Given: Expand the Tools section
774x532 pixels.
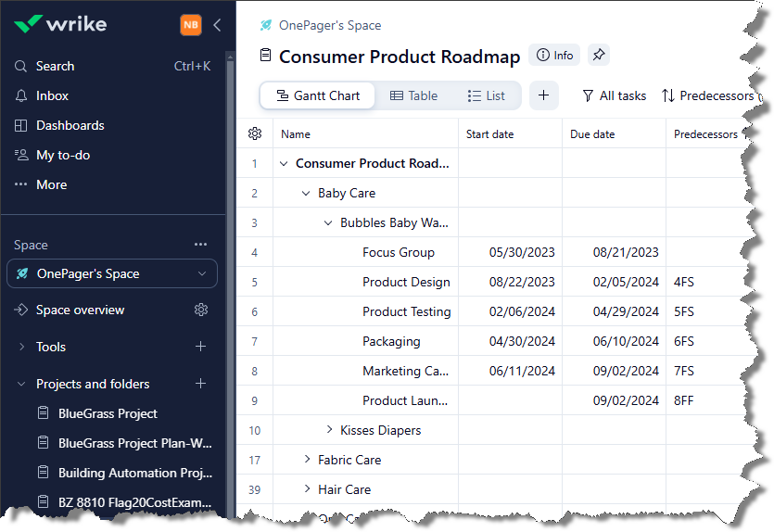Looking at the screenshot, I should [x=21, y=347].
